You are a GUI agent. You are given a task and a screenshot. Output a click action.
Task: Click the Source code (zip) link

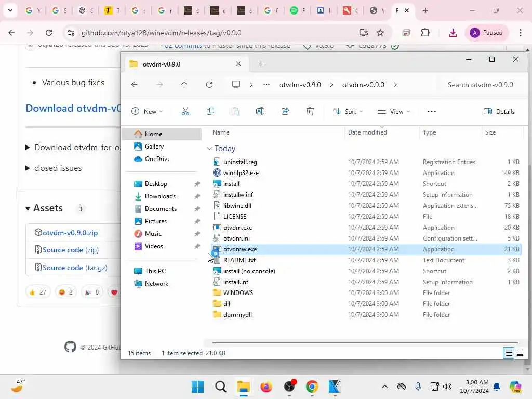(71, 250)
